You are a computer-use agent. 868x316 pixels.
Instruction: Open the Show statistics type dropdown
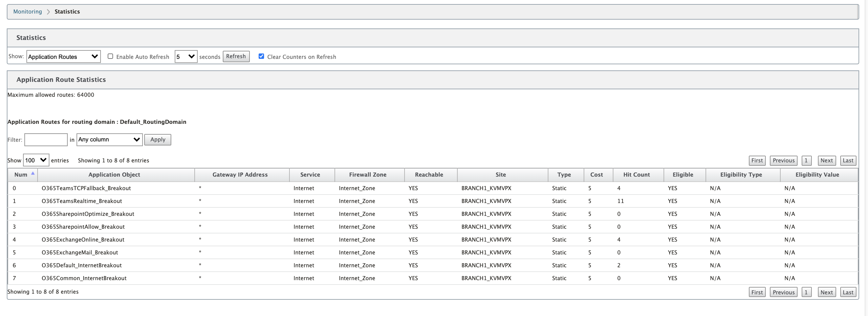[63, 57]
